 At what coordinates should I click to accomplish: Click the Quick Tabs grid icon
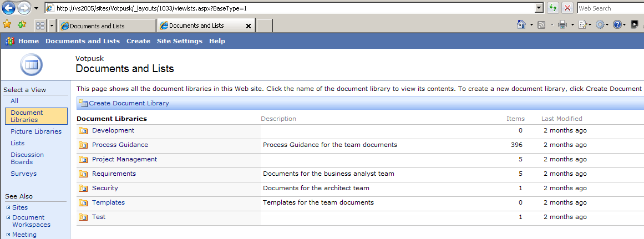point(40,26)
